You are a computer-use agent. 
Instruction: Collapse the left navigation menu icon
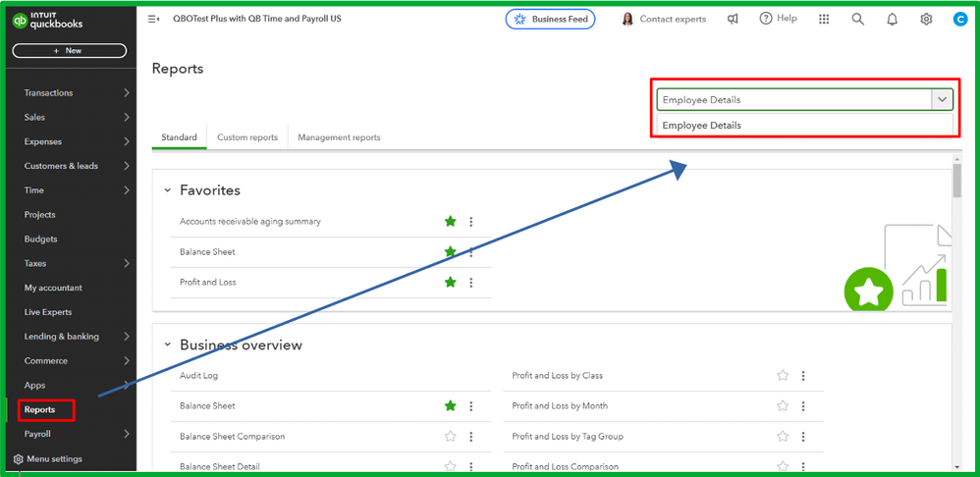[x=153, y=20]
